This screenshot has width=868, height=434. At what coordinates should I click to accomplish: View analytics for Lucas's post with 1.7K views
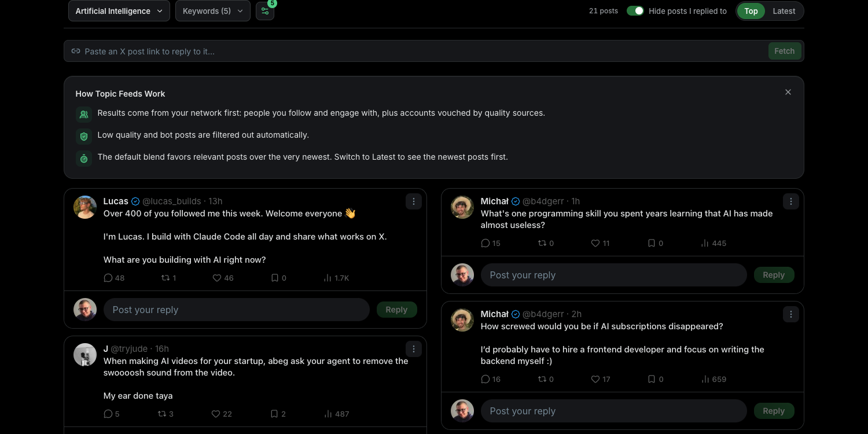tap(336, 278)
